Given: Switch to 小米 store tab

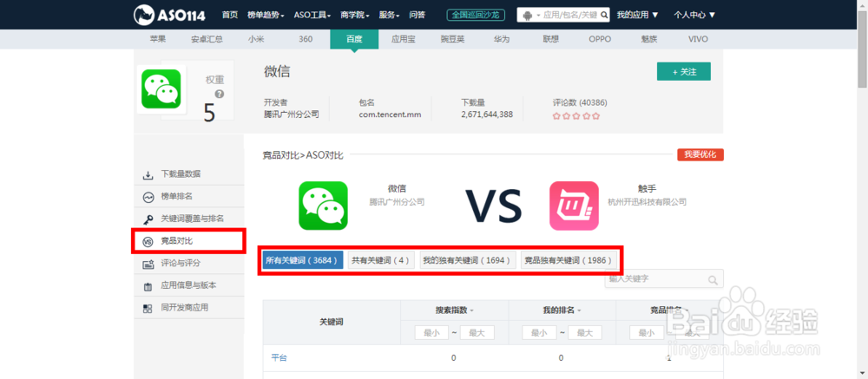Looking at the screenshot, I should coord(256,39).
